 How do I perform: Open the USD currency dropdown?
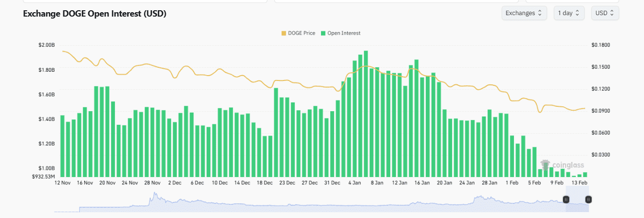point(605,13)
